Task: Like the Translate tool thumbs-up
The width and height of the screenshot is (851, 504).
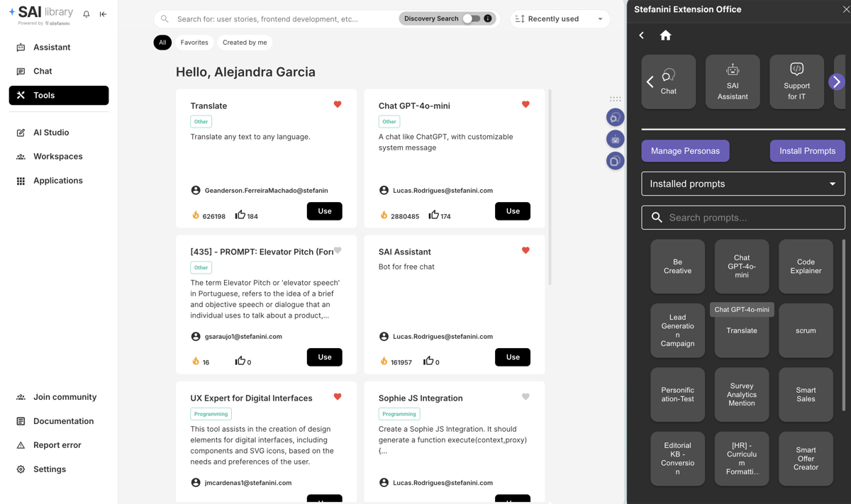Action: tap(240, 215)
